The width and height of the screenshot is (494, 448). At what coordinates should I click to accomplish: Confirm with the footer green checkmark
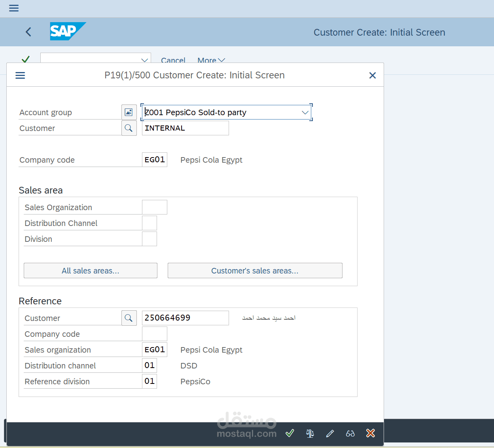[x=290, y=433]
